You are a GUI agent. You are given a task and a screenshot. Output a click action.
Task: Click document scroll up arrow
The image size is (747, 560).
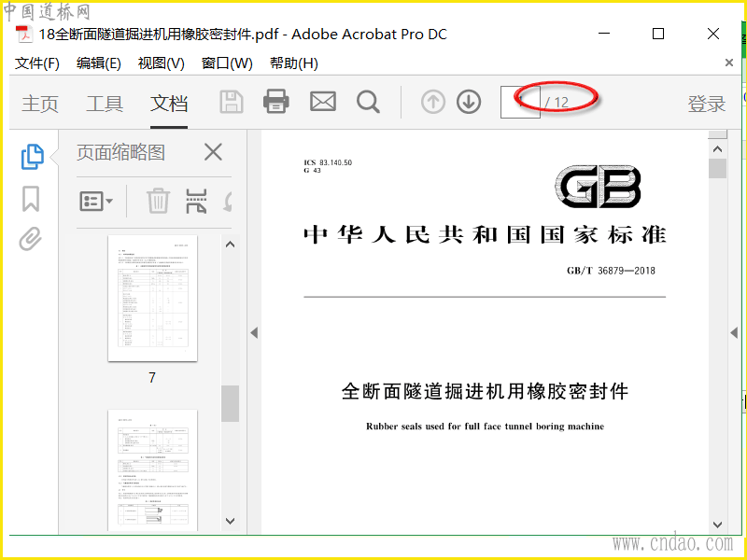pos(717,149)
